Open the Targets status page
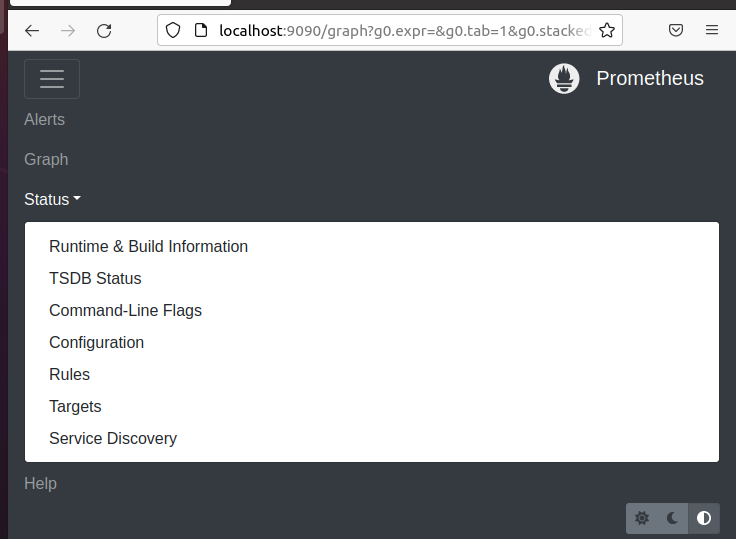 coord(75,406)
